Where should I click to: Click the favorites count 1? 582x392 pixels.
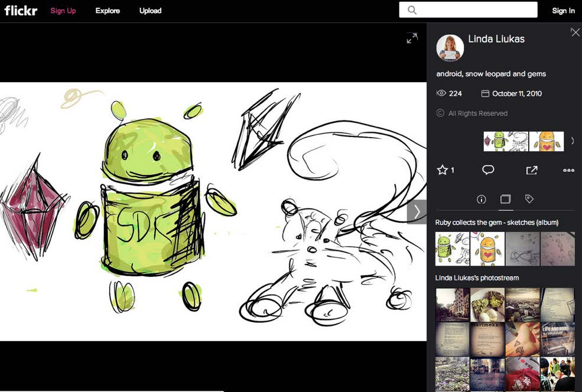453,170
